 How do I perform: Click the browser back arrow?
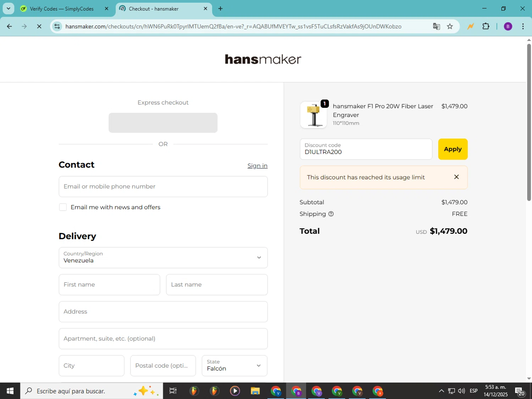pyautogui.click(x=10, y=26)
